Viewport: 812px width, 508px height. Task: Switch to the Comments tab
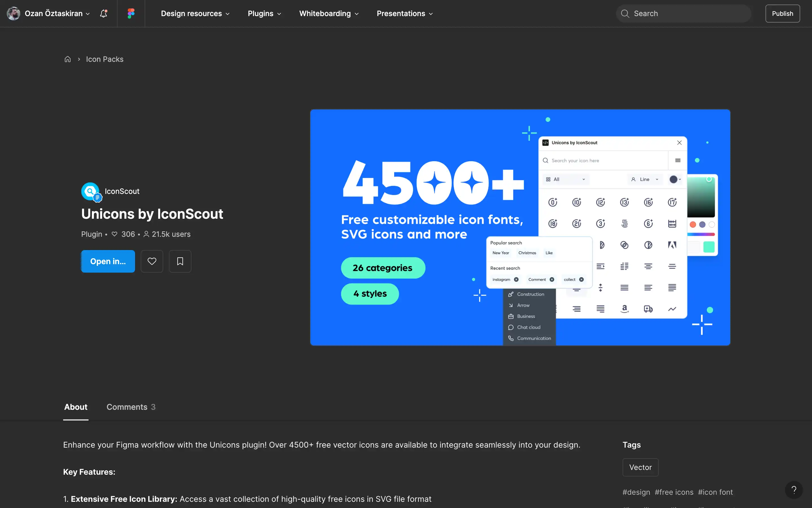[131, 407]
